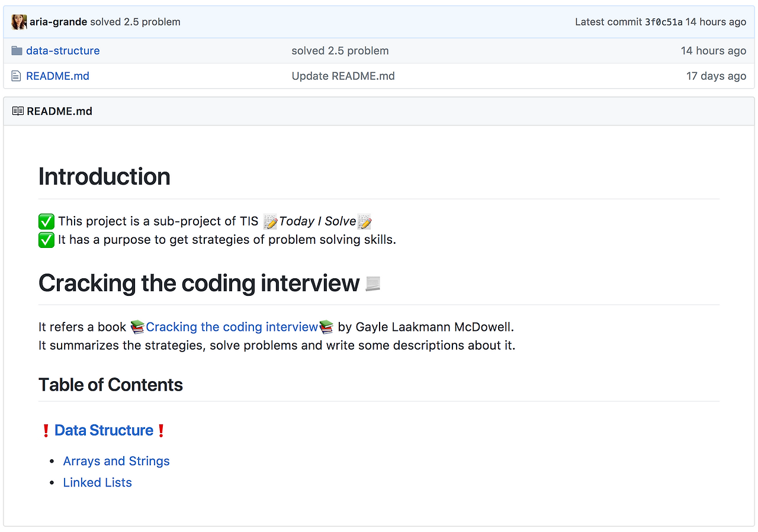Open the README.md file link
The height and width of the screenshot is (532, 758).
click(x=57, y=76)
